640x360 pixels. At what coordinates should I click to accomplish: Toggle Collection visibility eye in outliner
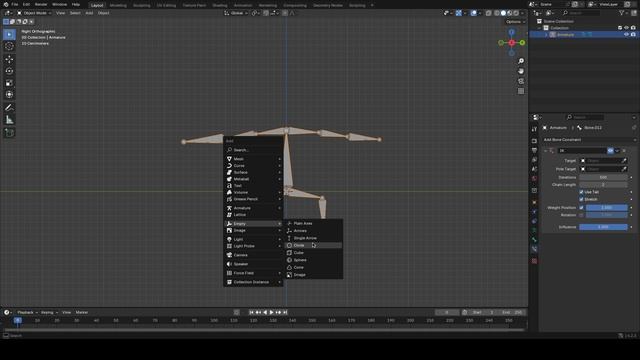627,28
